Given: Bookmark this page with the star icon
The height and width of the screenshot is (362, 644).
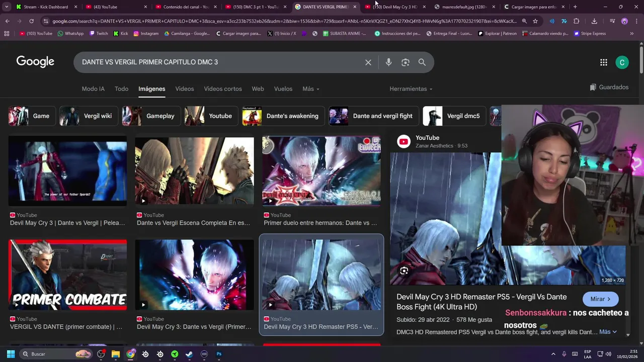Looking at the screenshot, I should click(x=535, y=21).
